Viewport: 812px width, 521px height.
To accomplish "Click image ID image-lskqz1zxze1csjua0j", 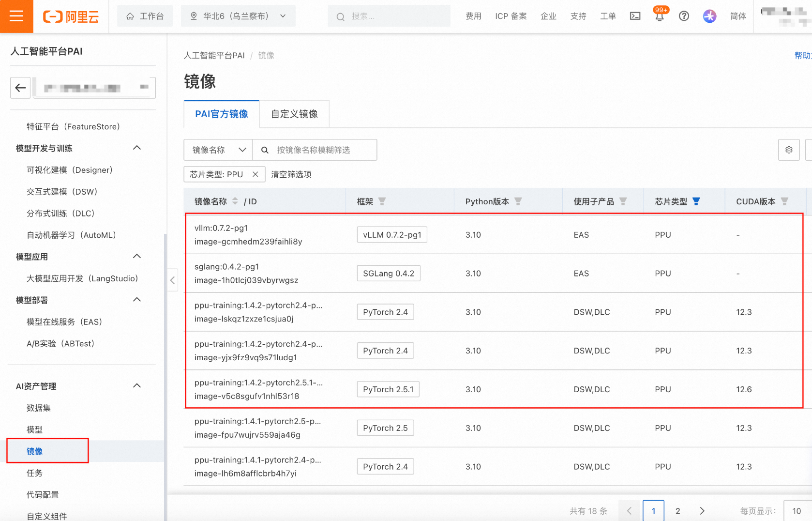I will [244, 319].
